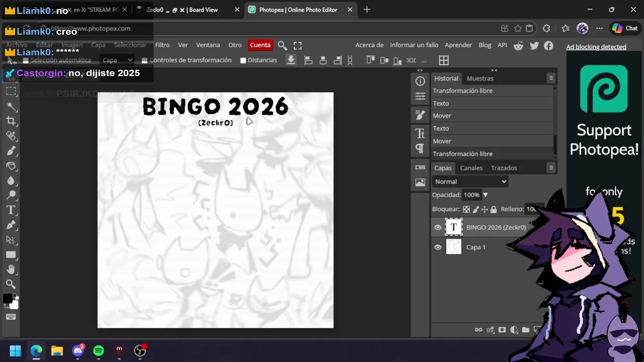Switch to the Trazados tab
This screenshot has width=644, height=362.
tap(504, 168)
